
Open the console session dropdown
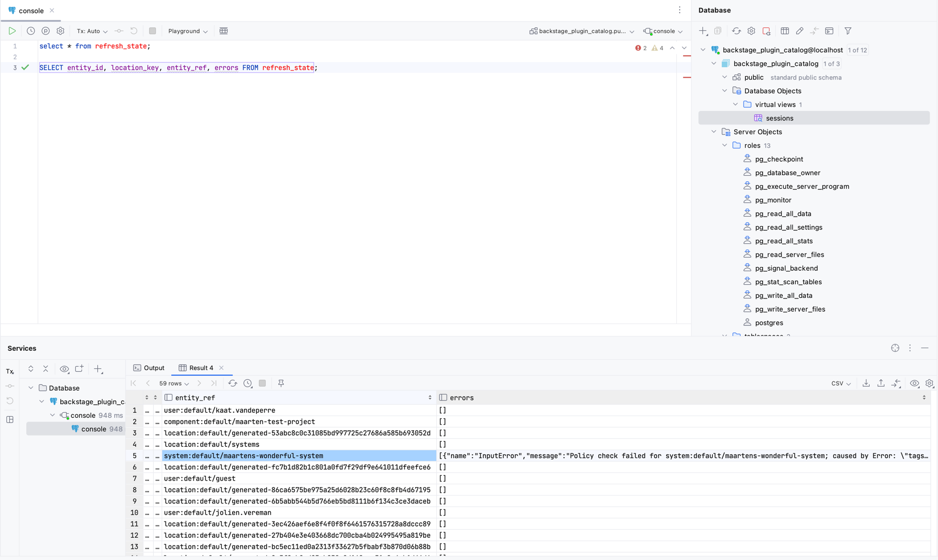[x=663, y=31]
